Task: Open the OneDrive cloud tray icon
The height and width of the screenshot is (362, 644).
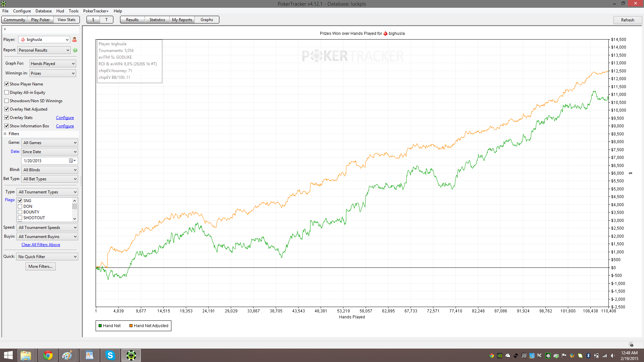Action: [508, 356]
